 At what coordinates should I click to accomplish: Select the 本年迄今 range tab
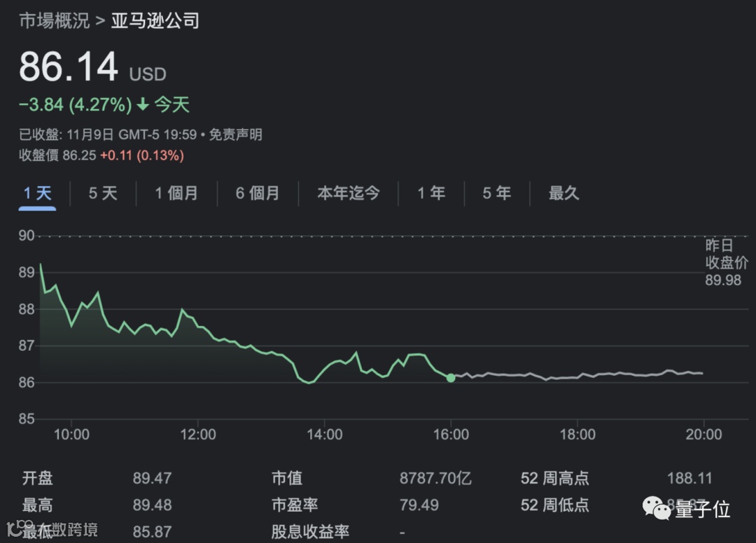349,193
